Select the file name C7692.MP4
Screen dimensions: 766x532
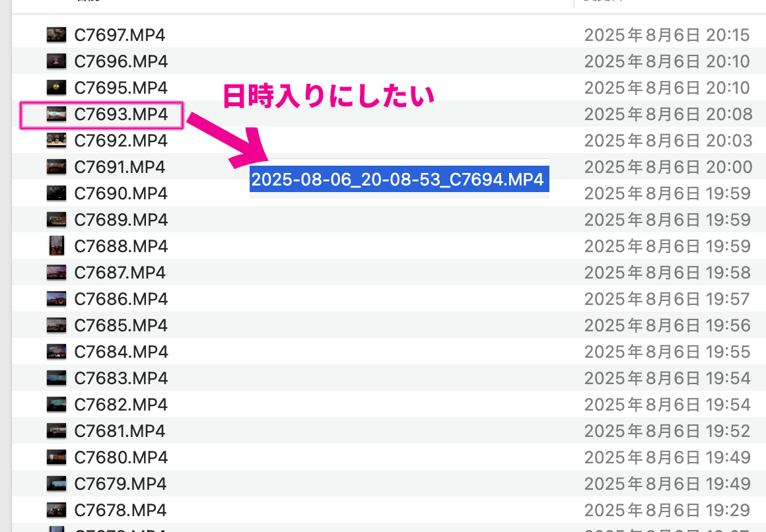coord(121,141)
